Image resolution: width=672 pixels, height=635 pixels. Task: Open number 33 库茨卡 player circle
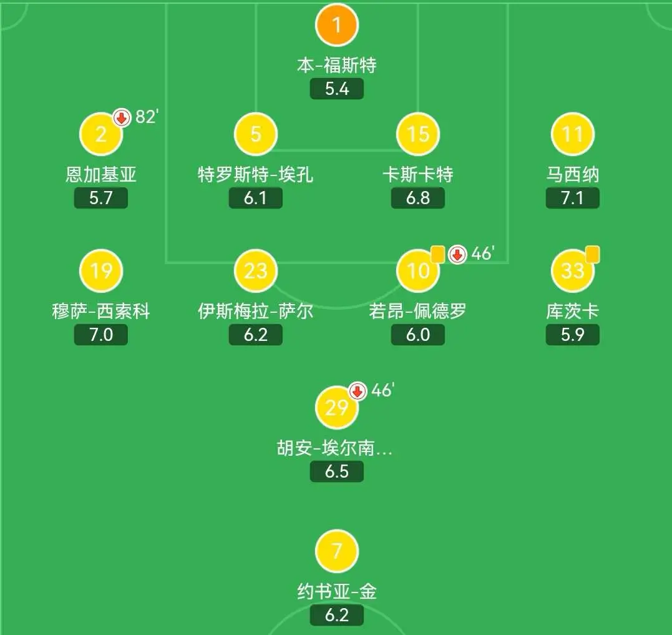point(573,271)
